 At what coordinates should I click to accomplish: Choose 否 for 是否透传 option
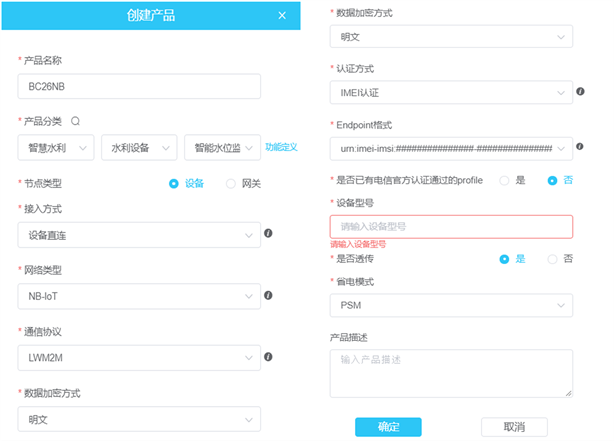[552, 258]
